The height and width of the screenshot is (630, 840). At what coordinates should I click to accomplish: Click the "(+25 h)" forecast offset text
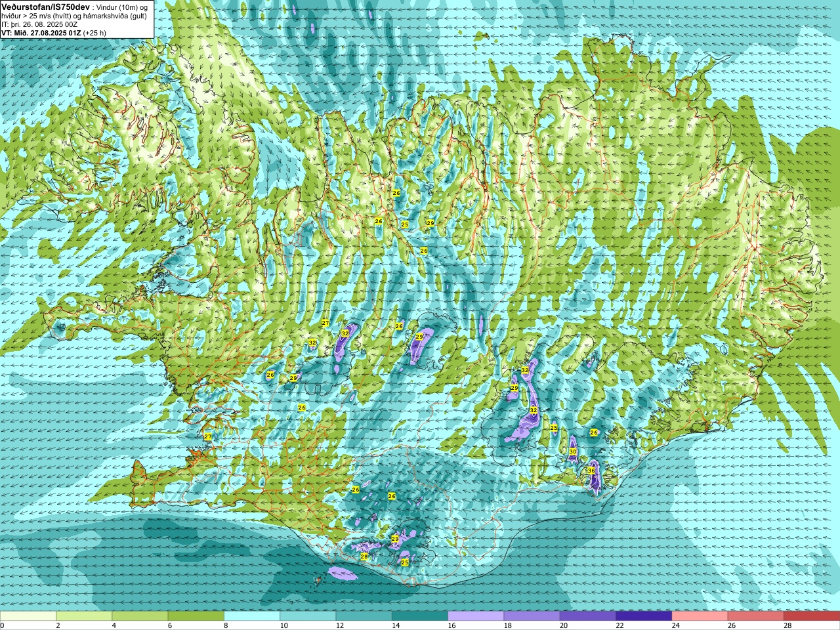point(94,33)
